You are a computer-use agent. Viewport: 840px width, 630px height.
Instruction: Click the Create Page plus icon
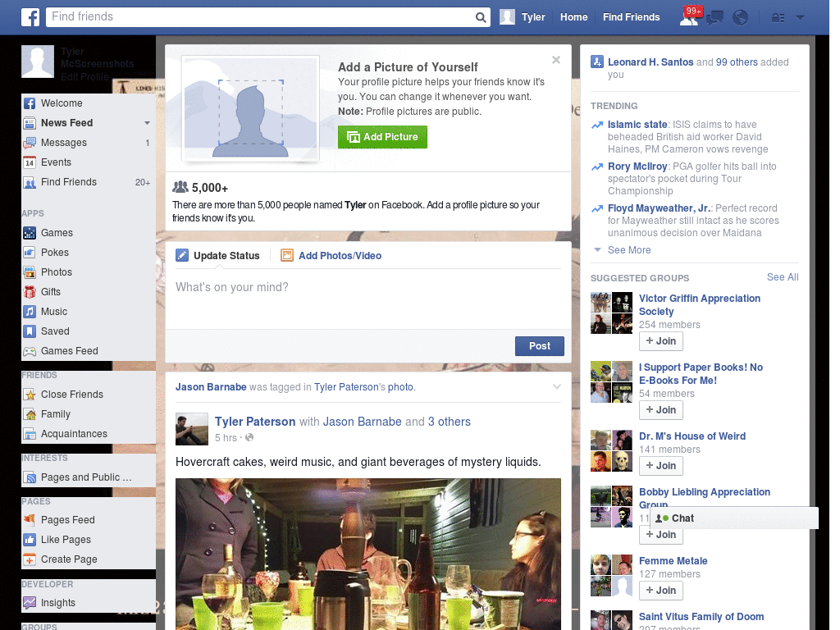click(x=30, y=559)
